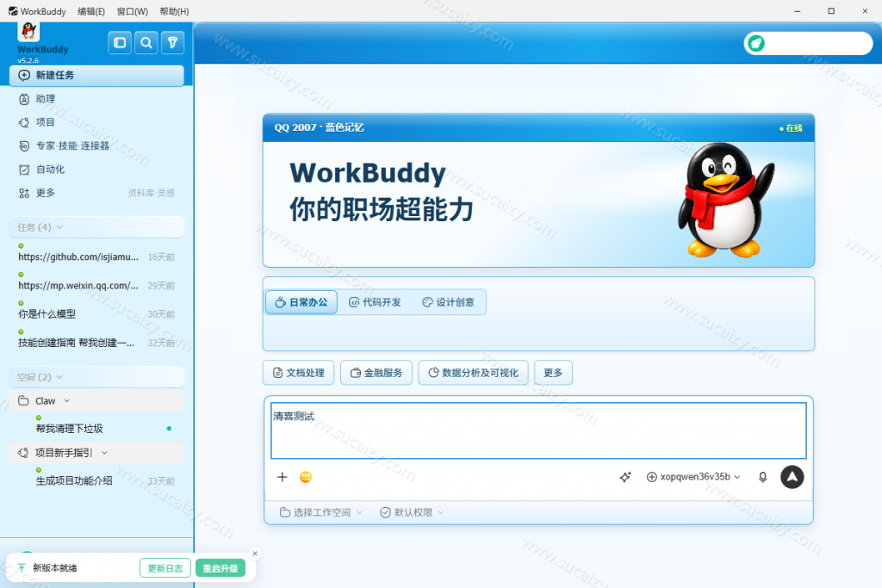Screen dimensions: 882x588
Task: Click the green status dot beside 帮我清理下垃圾
Action: point(169,429)
